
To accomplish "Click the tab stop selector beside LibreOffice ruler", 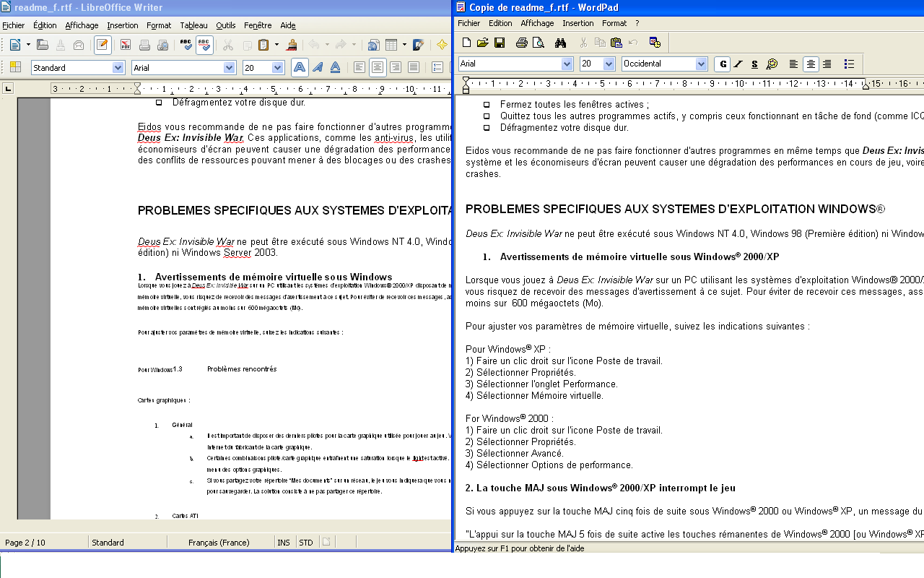I will (8, 89).
